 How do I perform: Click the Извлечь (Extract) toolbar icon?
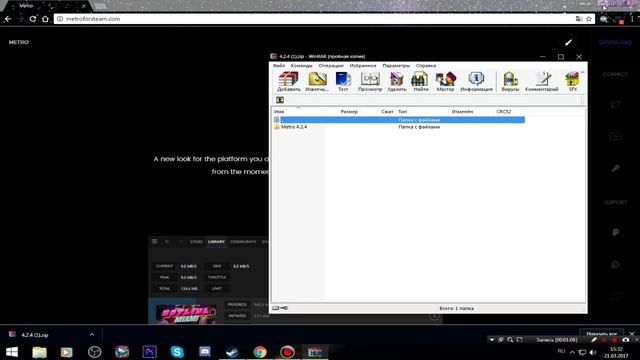click(317, 81)
